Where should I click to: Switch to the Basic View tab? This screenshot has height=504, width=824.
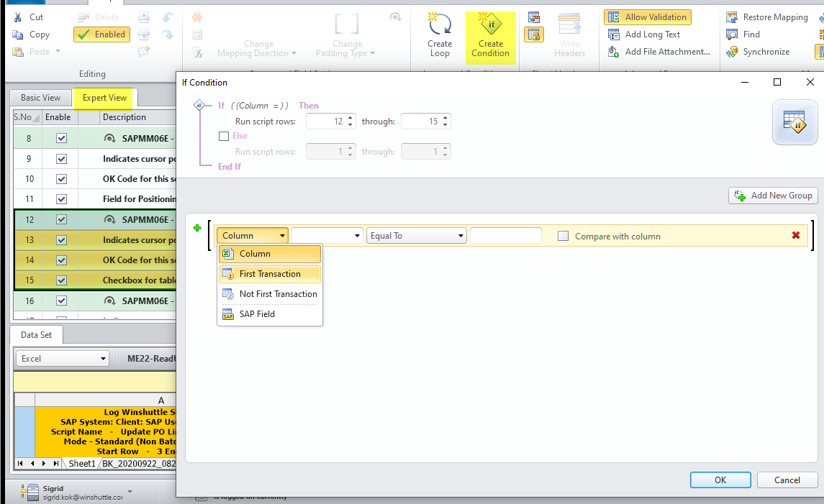(40, 97)
